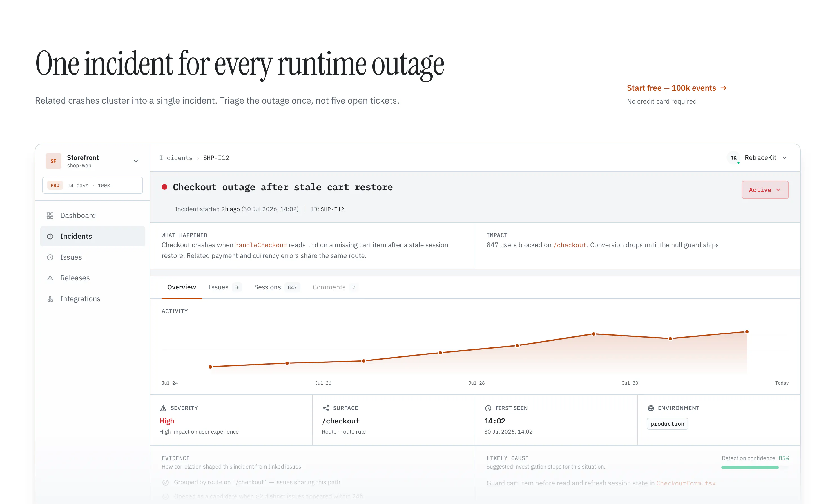Click the /checkout surface value
This screenshot has width=839, height=504.
point(341,421)
